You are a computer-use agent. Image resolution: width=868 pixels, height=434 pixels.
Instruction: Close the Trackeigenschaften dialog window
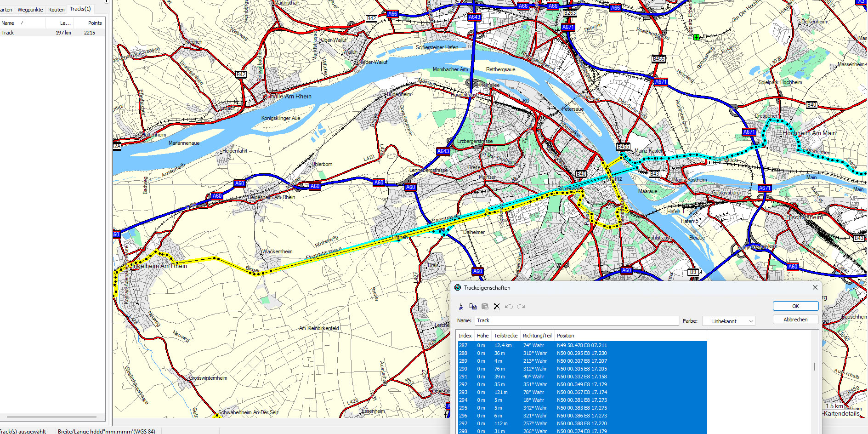point(815,287)
